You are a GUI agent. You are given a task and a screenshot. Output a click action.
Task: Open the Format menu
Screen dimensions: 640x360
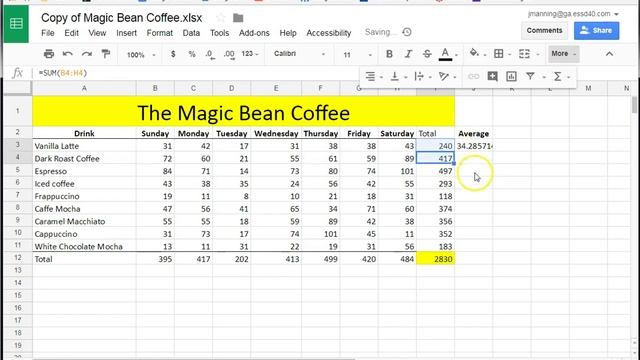[x=160, y=33]
